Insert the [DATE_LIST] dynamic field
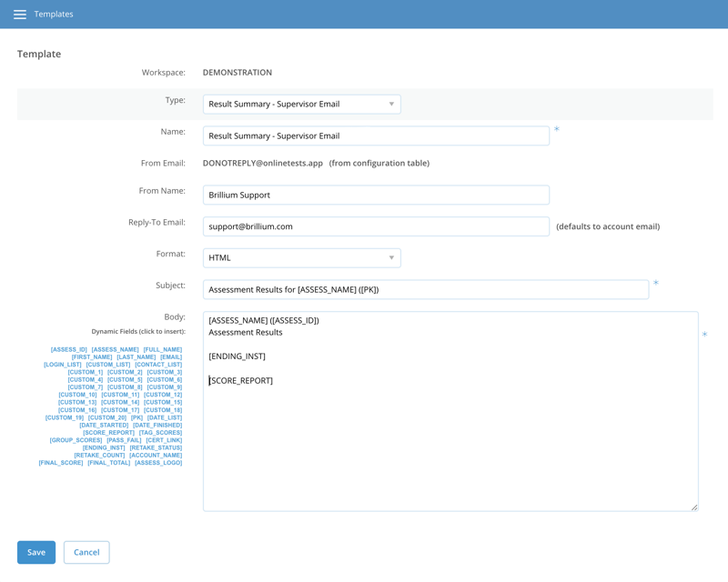 [x=165, y=417]
